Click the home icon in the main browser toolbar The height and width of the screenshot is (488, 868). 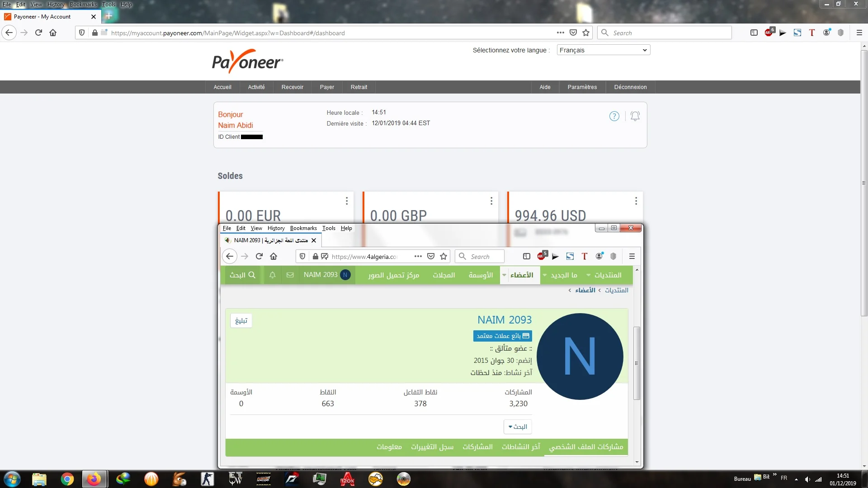[53, 33]
